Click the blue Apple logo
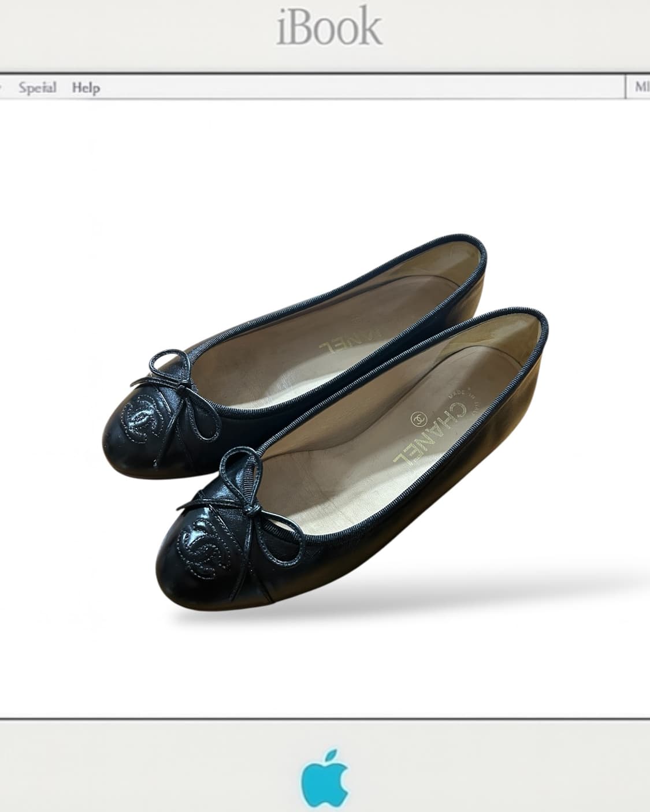Image resolution: width=650 pixels, height=812 pixels. [x=325, y=779]
